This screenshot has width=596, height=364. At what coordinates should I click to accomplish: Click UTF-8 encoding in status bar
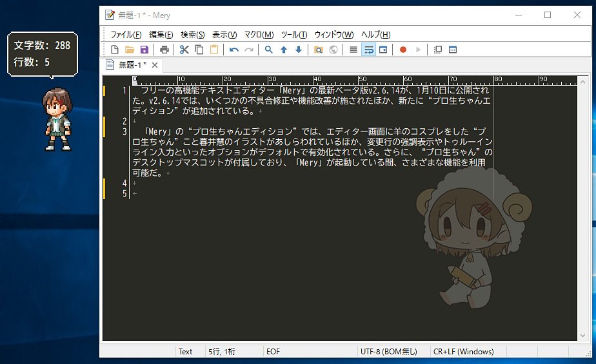388,352
